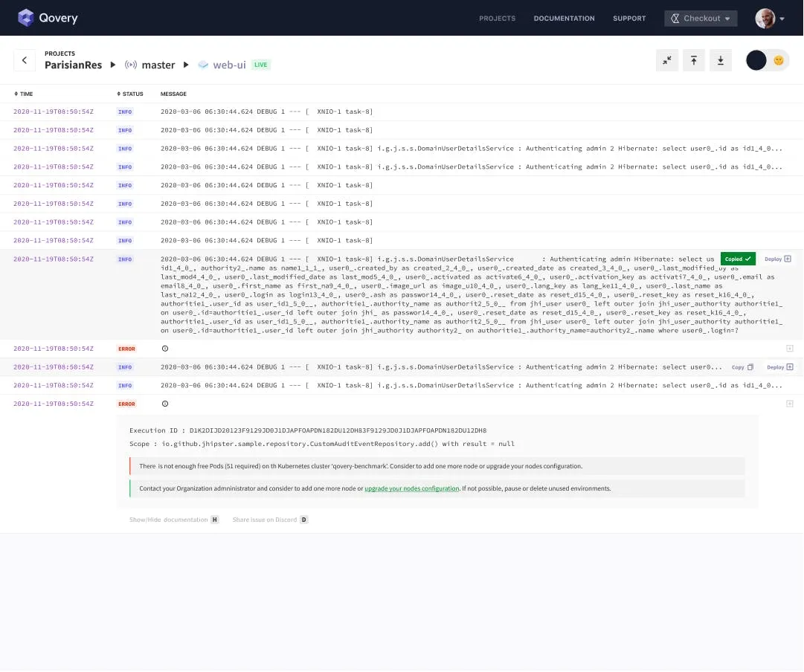Click the arrow after ParisianRes
This screenshot has height=672, width=804.
click(113, 65)
